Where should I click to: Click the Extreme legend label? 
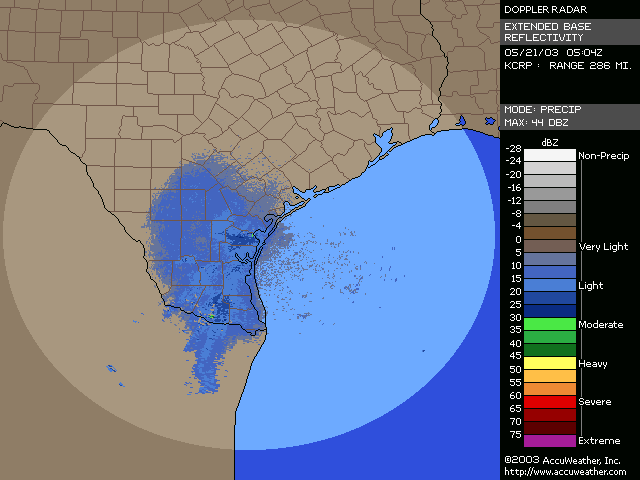(x=599, y=441)
